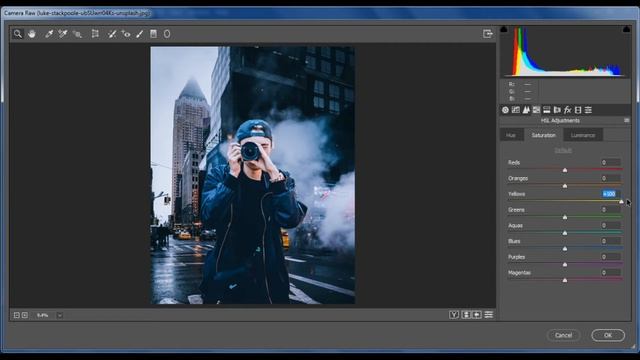Swap before and after settings icon

(x=466, y=315)
